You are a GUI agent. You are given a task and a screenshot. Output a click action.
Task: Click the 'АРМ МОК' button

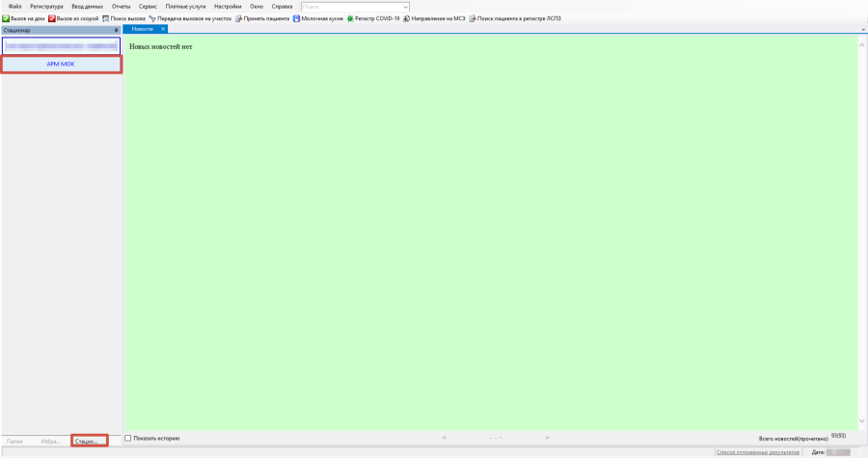pyautogui.click(x=61, y=64)
